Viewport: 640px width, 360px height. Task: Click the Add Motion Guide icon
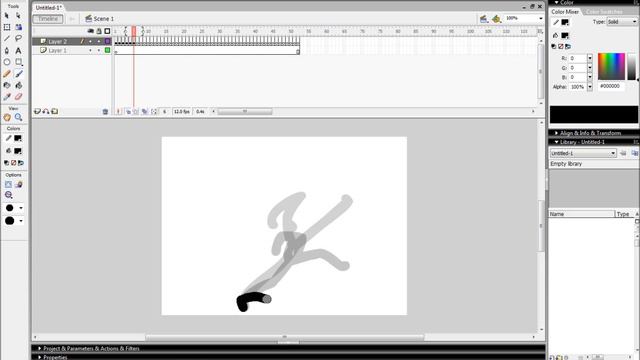[46, 111]
